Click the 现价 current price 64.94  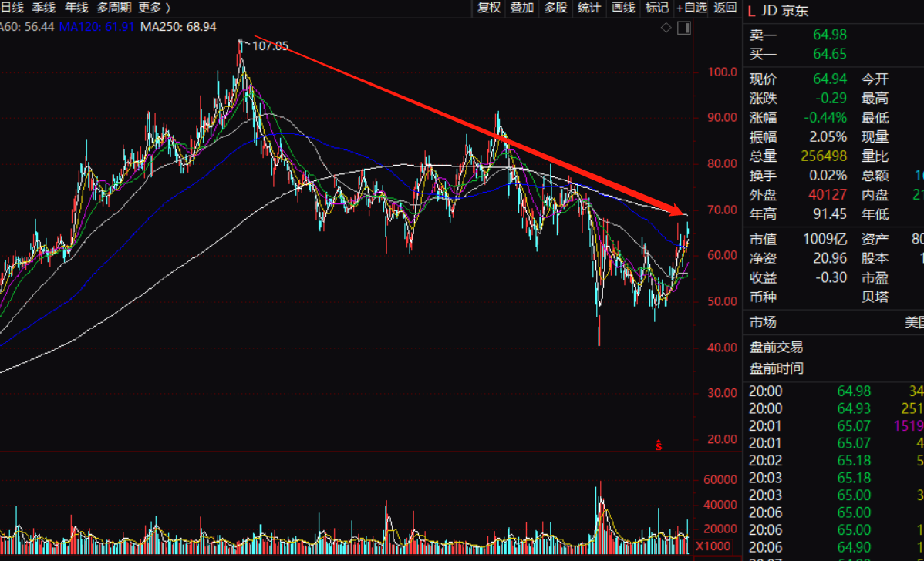coord(830,79)
